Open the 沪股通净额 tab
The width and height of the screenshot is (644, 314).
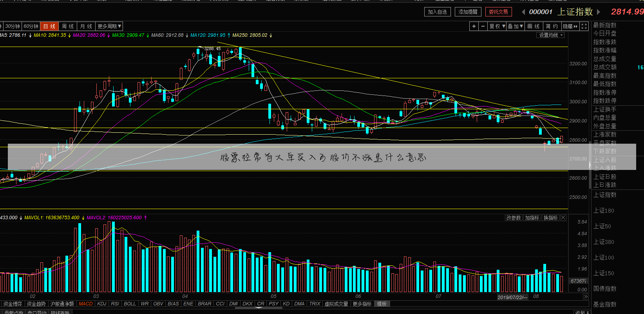point(62,304)
